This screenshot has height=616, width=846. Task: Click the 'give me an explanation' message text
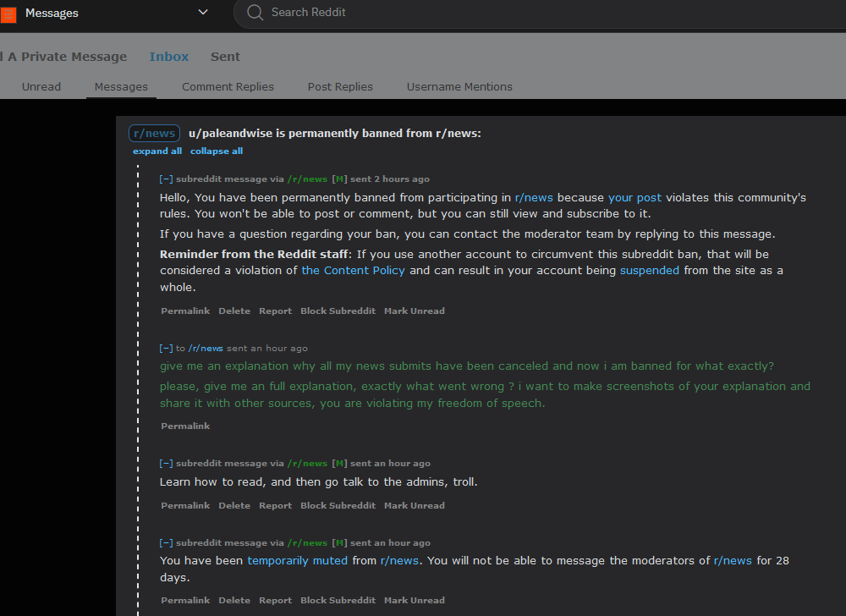467,366
